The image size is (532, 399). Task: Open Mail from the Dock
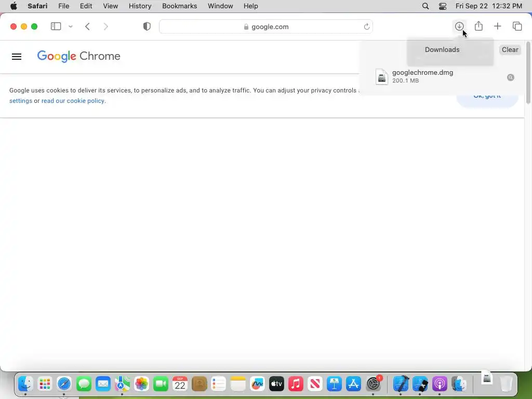(103, 384)
